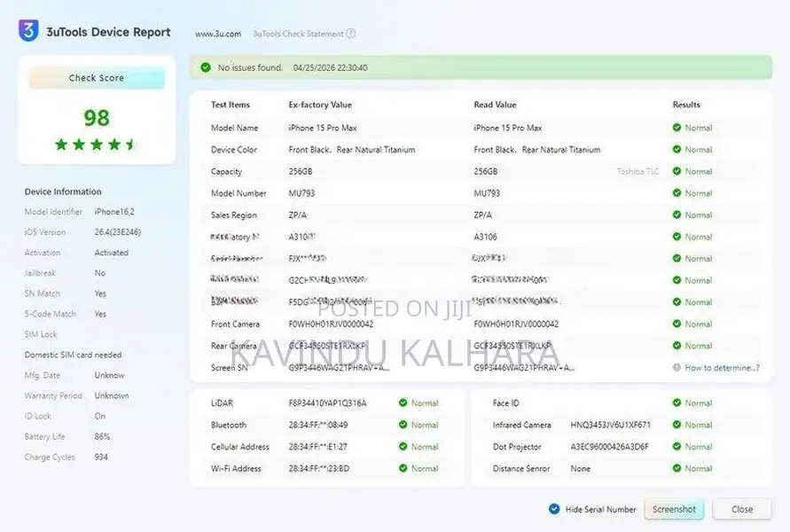Click the LiDAR Normal status checkmark

(403, 403)
